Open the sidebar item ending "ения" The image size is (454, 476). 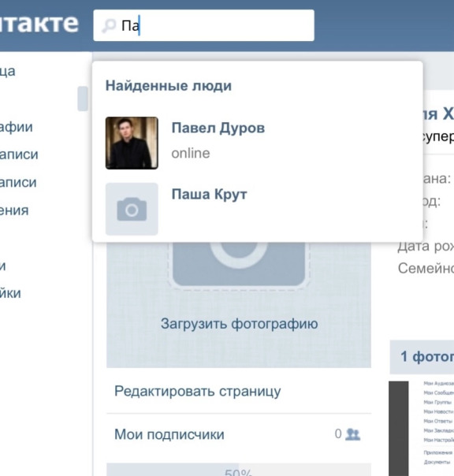(x=14, y=210)
